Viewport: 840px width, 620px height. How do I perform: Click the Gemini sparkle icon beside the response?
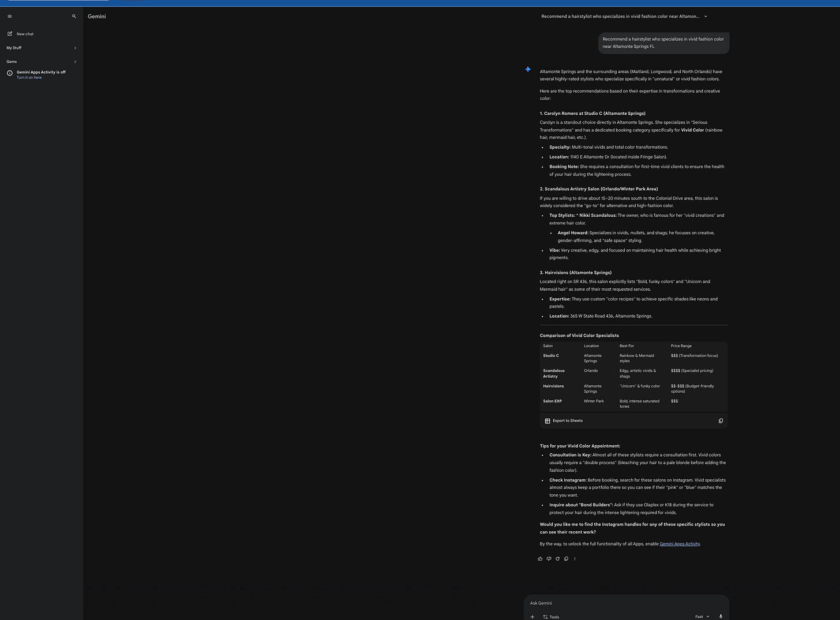[x=528, y=69]
